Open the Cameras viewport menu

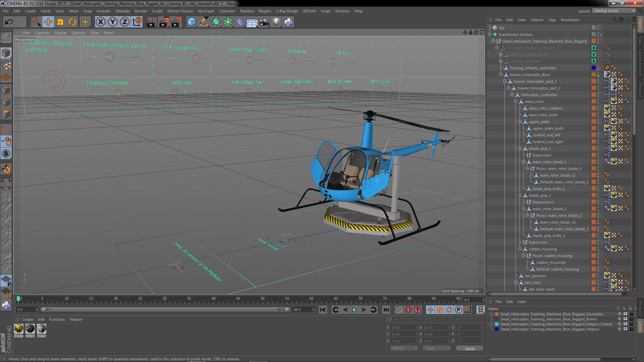click(42, 33)
